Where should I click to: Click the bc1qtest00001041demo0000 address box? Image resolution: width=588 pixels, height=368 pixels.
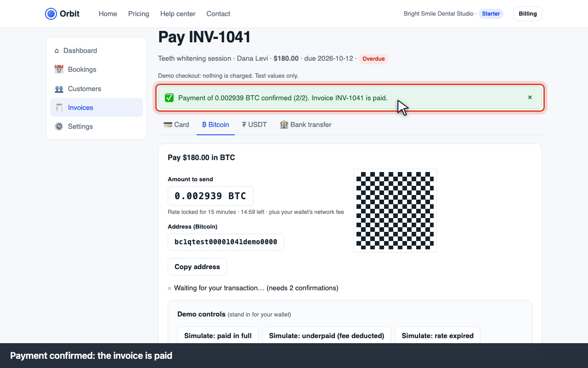[x=226, y=242]
